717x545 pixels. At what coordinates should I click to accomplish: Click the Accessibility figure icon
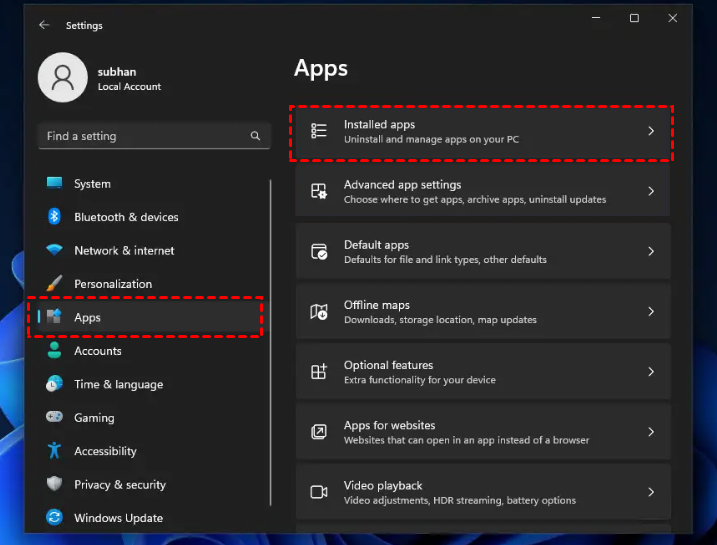click(55, 451)
